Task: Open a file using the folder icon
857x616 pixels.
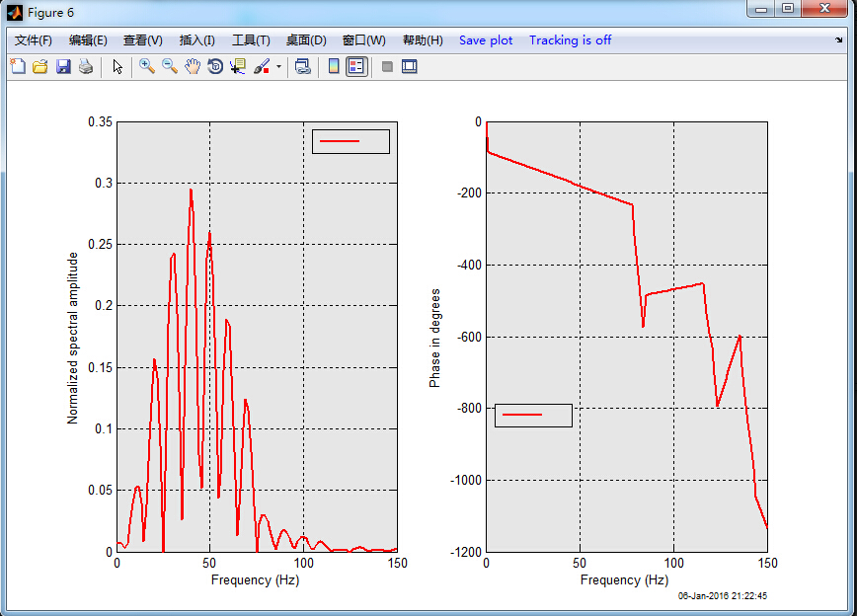Action: coord(40,67)
